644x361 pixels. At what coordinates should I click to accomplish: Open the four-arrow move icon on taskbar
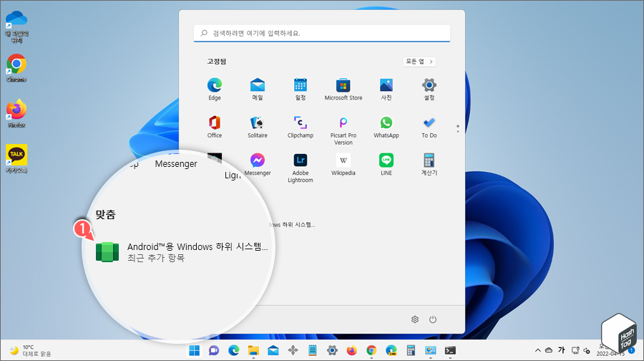click(293, 350)
